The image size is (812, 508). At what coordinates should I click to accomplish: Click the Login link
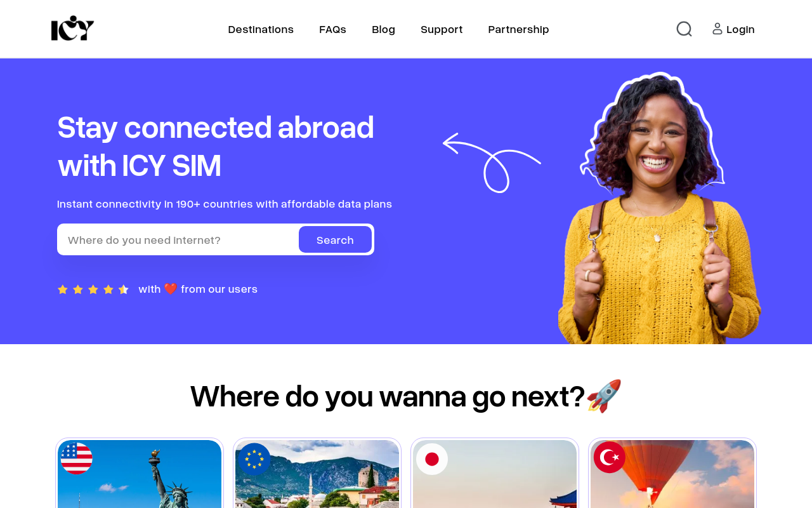coord(740,29)
